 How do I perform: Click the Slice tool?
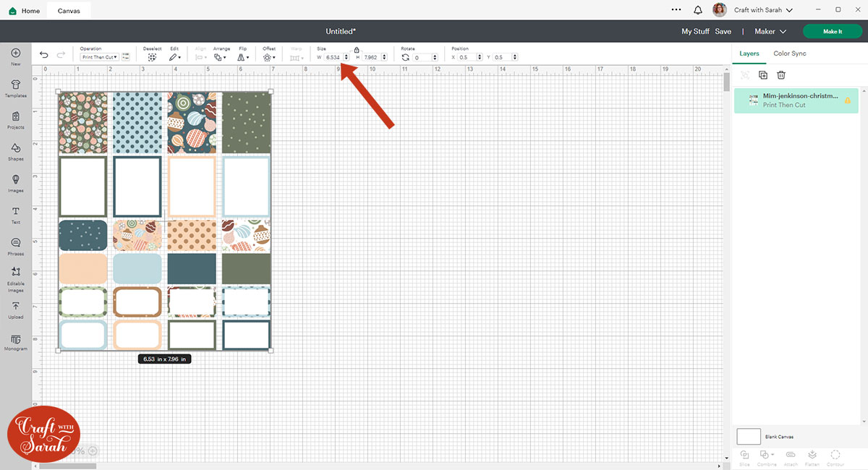pos(744,457)
